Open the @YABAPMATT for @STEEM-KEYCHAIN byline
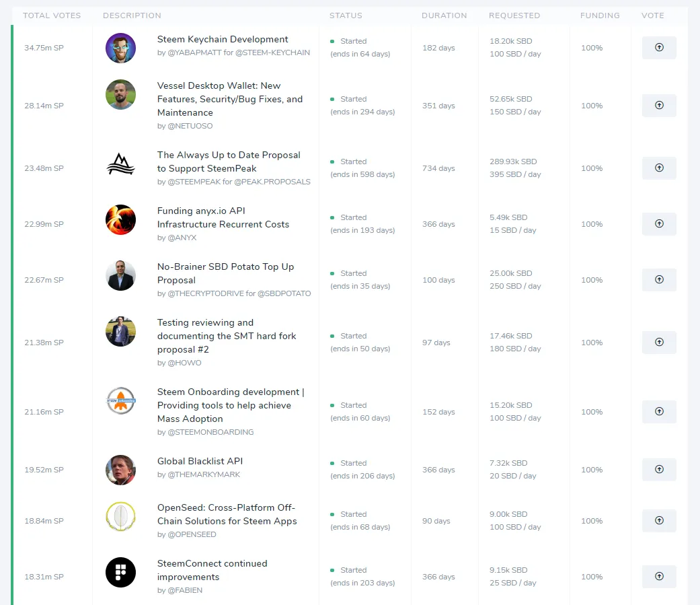This screenshot has width=700, height=605. (233, 52)
